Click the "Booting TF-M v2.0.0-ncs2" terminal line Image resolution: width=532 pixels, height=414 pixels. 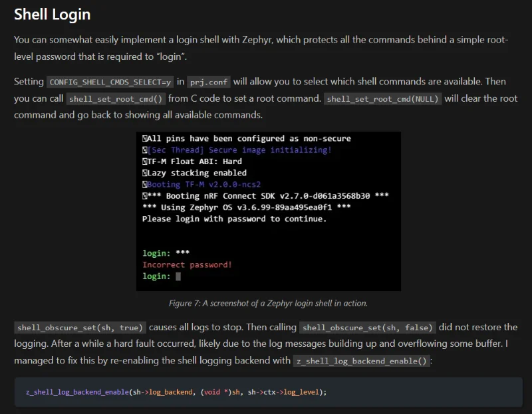pos(203,184)
